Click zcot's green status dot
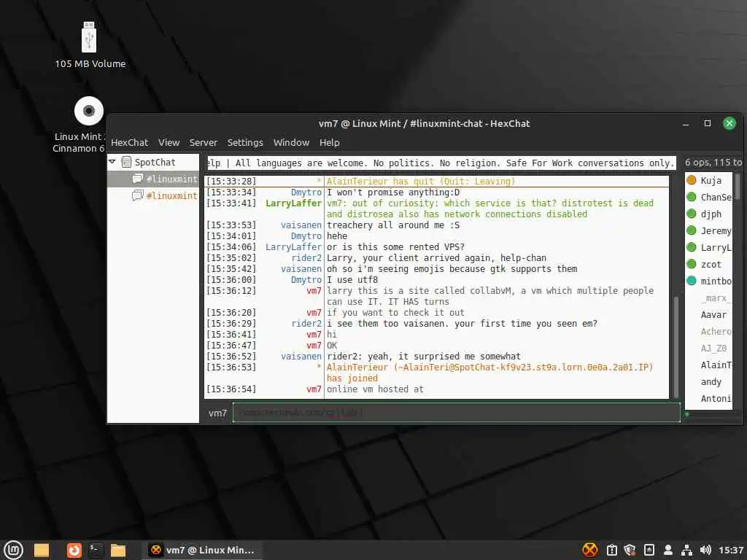Image resolution: width=747 pixels, height=560 pixels. tap(692, 264)
